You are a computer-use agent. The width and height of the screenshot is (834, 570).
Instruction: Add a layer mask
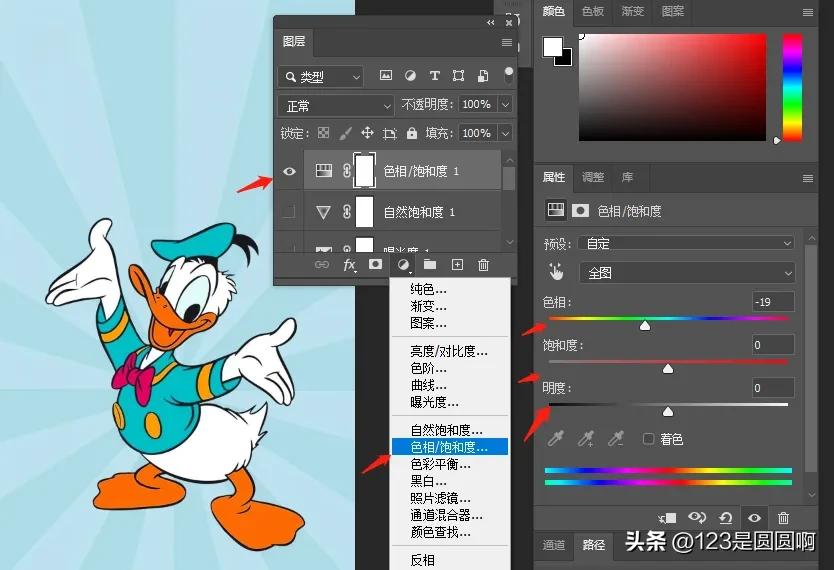(376, 264)
